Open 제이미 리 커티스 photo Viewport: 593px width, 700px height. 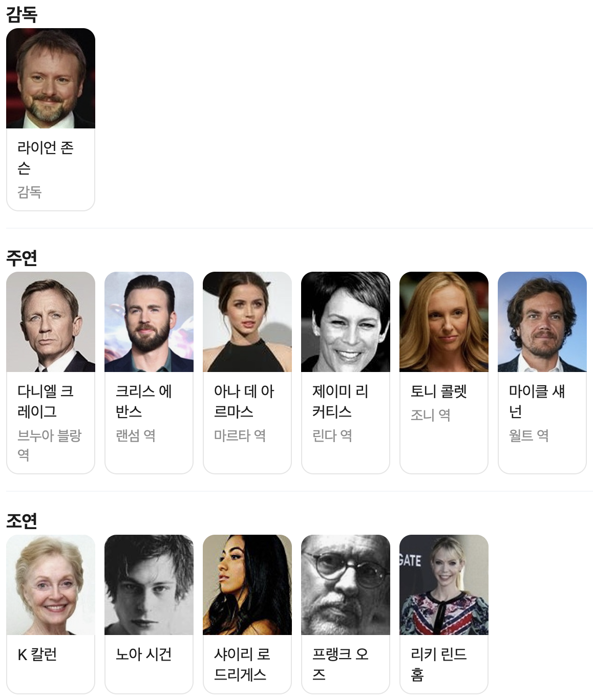click(346, 322)
